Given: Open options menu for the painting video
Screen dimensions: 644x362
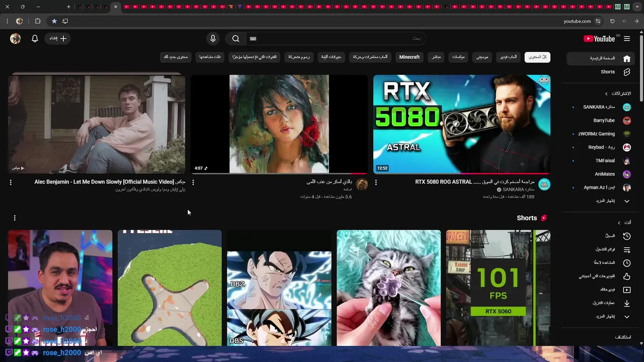Looking at the screenshot, I should [193, 183].
